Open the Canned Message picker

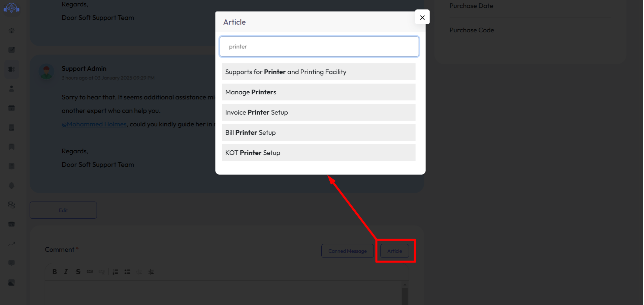click(347, 251)
